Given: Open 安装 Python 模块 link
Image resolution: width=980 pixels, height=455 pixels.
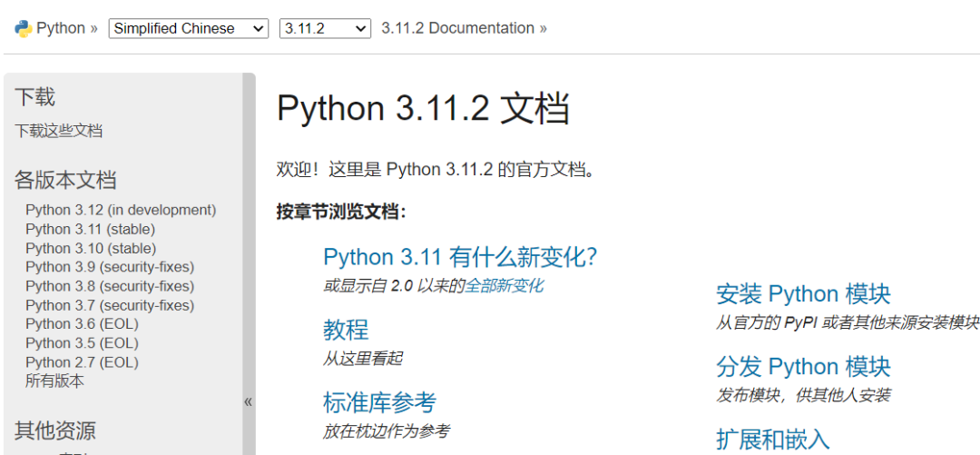Looking at the screenshot, I should tap(803, 294).
